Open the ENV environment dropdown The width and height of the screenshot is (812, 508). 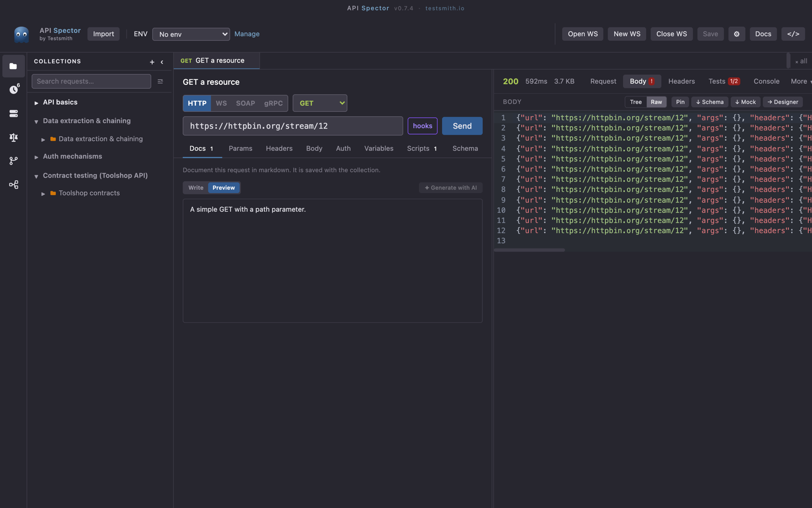[191, 34]
